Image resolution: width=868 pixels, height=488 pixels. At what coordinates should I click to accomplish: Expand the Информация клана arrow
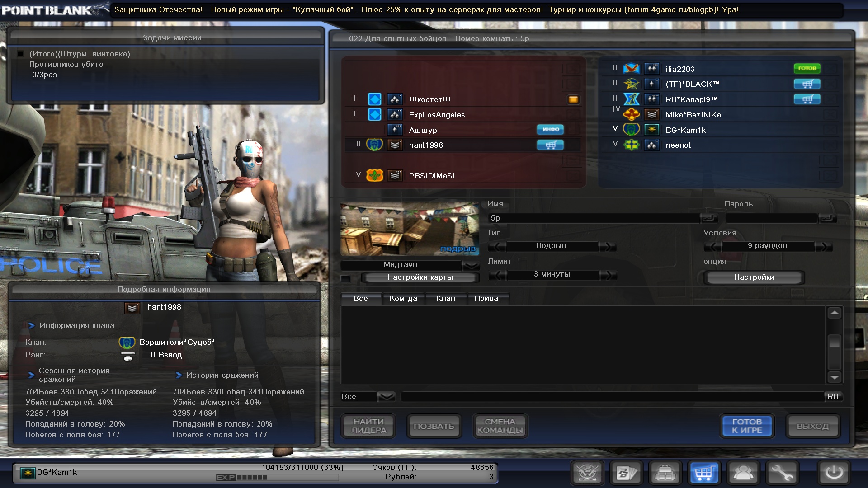pos(31,325)
